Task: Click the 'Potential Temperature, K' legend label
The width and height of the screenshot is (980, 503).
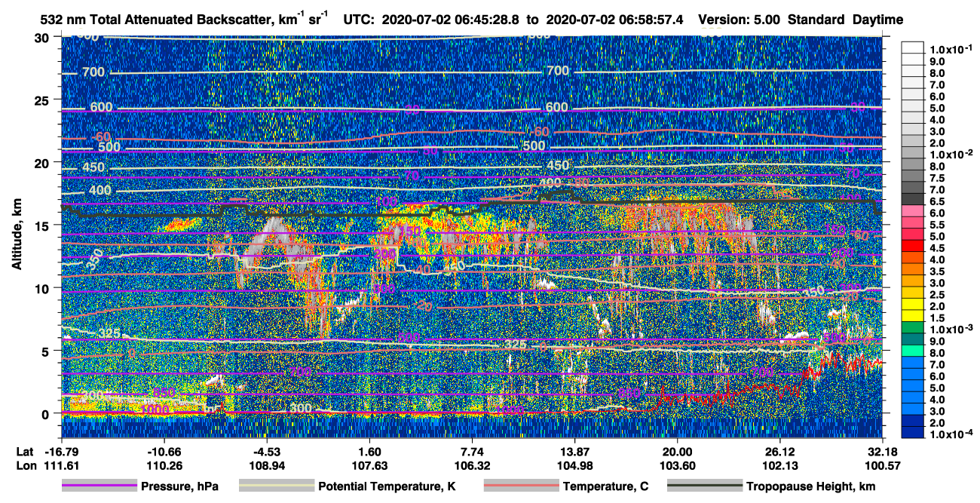Action: click(387, 486)
